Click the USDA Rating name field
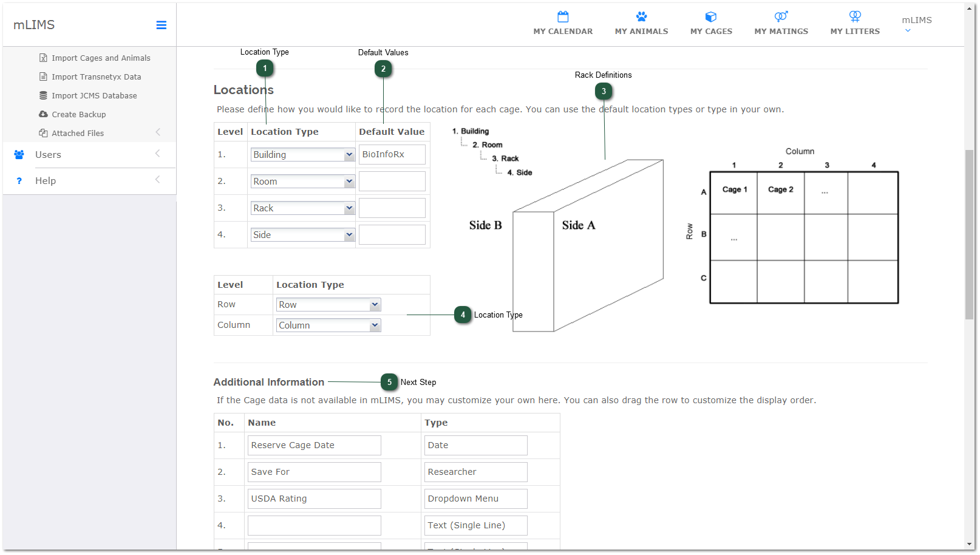This screenshot has width=980, height=555. click(x=314, y=499)
